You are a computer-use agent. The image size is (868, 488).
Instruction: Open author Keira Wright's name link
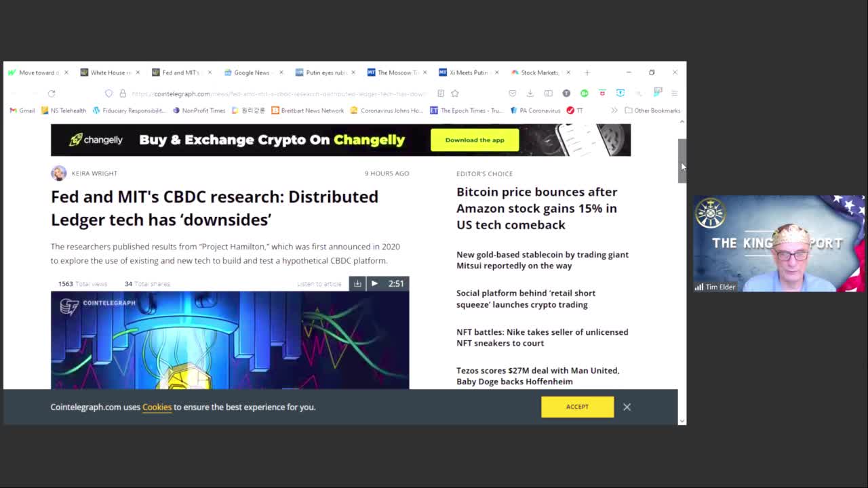[x=94, y=174]
